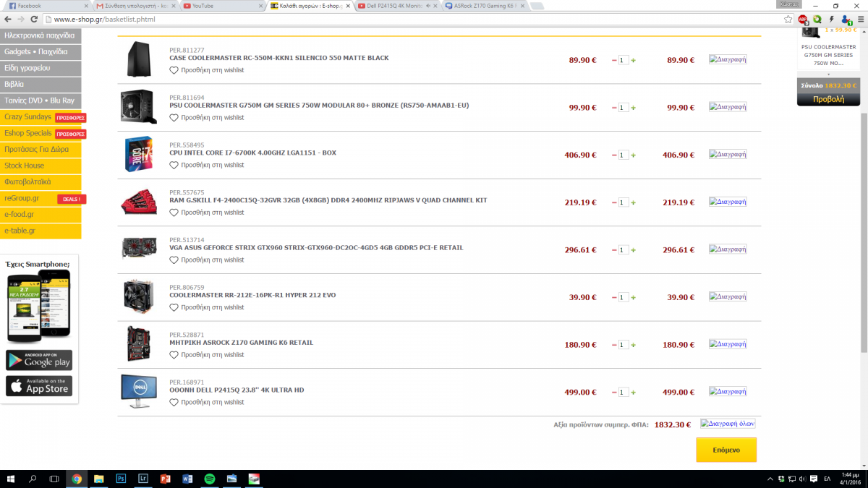Screen dimensions: 868x488
Task: Open the Adblock Plus extension icon
Action: [x=802, y=20]
